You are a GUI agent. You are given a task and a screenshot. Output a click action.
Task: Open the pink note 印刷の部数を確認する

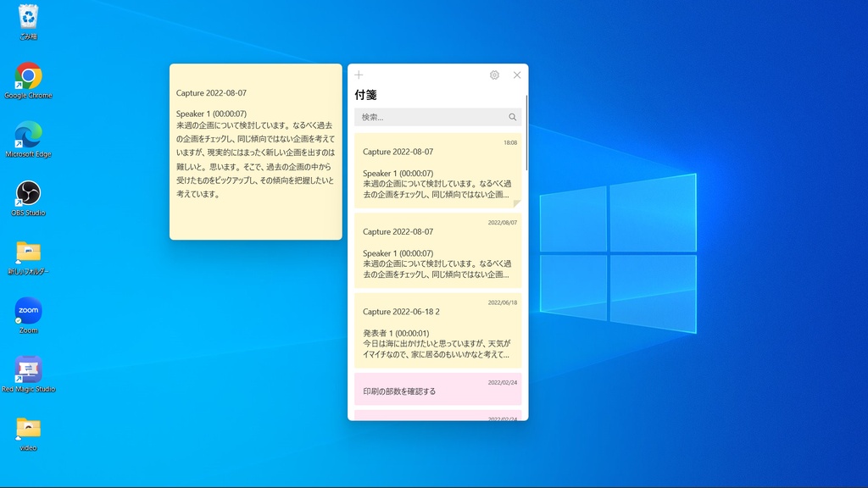tap(438, 389)
